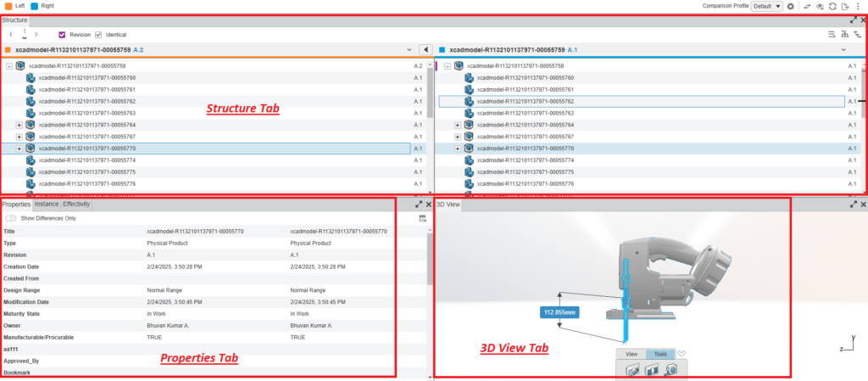The image size is (868, 381).
Task: Open the Comparison Profile dropdown
Action: 766,6
